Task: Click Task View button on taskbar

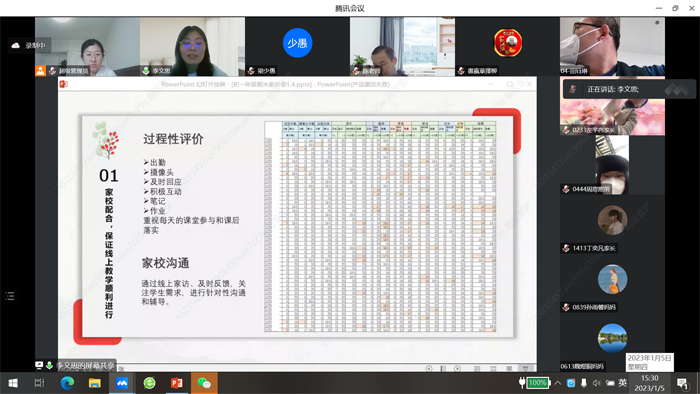Action: [39, 383]
